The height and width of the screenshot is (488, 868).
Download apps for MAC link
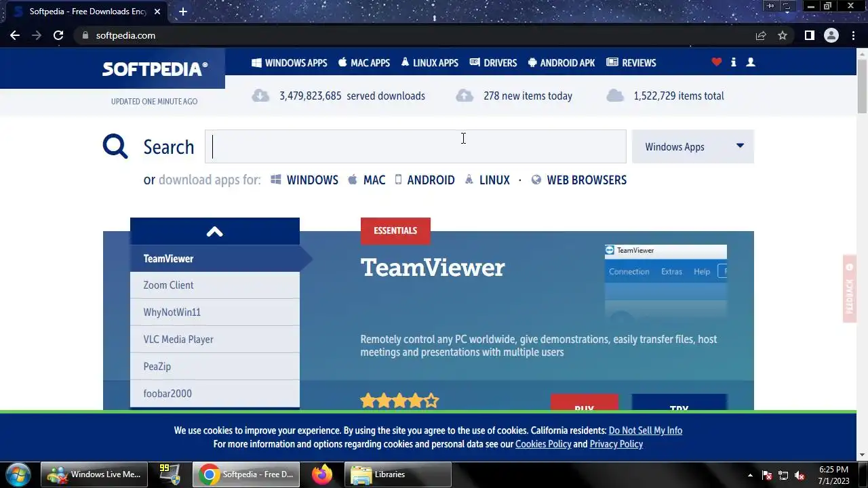367,180
